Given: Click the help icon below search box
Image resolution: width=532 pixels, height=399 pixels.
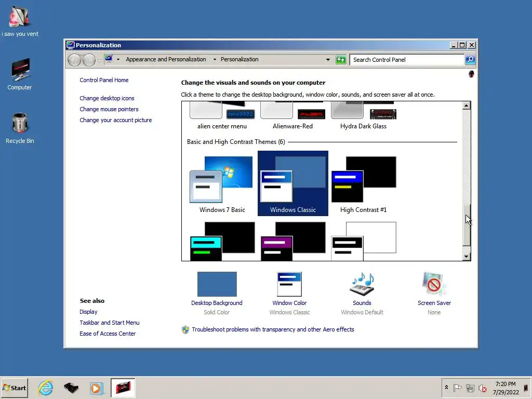Looking at the screenshot, I should point(471,74).
